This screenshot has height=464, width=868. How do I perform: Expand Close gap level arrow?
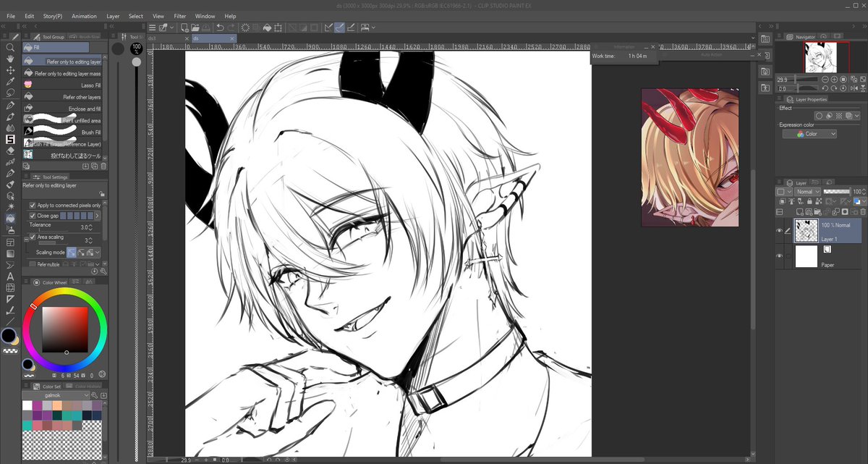[x=98, y=216]
